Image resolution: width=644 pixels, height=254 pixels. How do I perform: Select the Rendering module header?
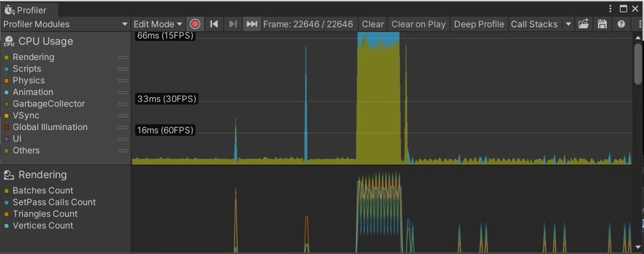[x=42, y=175]
